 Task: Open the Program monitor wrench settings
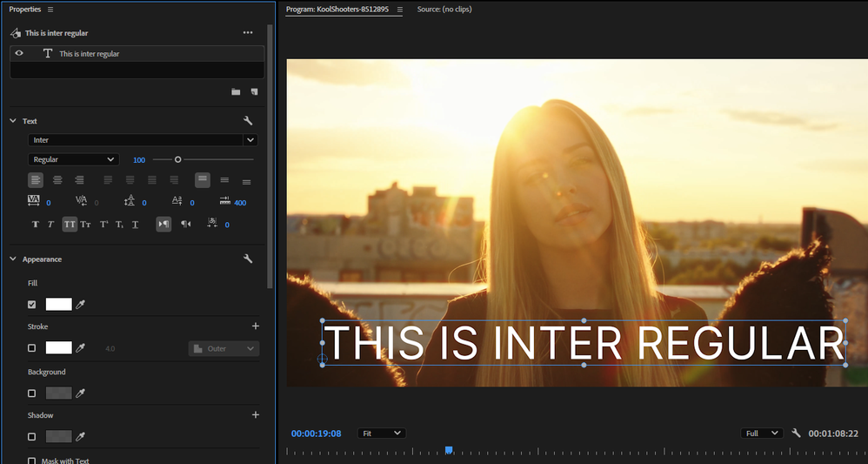coord(796,433)
